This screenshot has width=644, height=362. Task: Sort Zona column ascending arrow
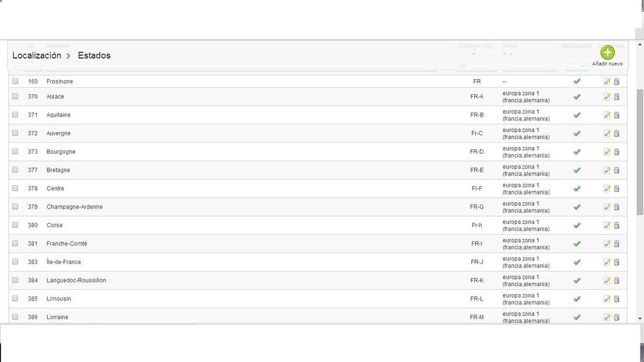(x=511, y=54)
